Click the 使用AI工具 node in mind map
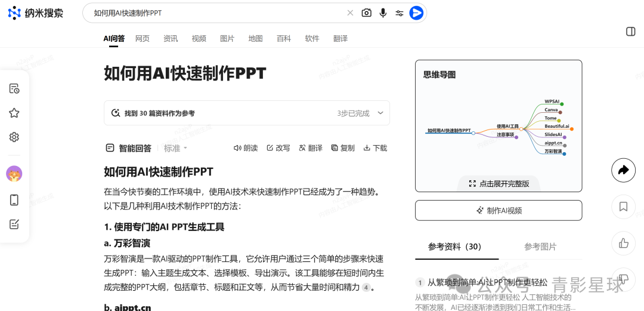644x311 pixels. pyautogui.click(x=507, y=127)
